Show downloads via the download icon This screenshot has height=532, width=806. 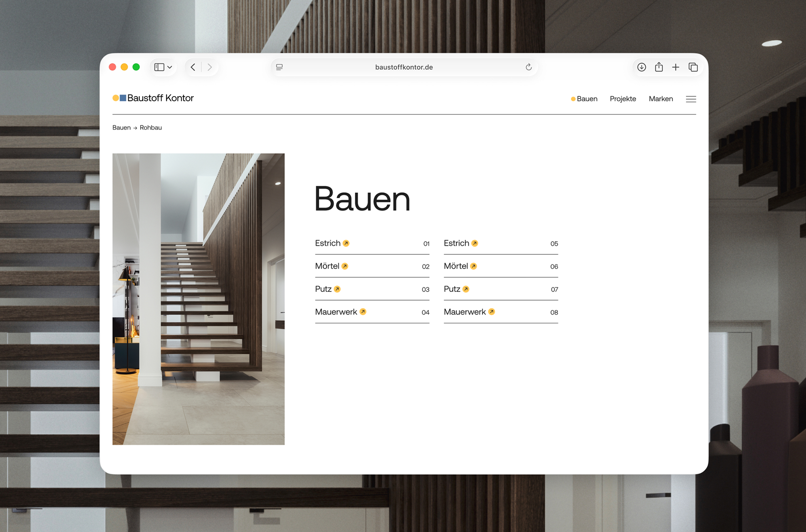pos(642,67)
